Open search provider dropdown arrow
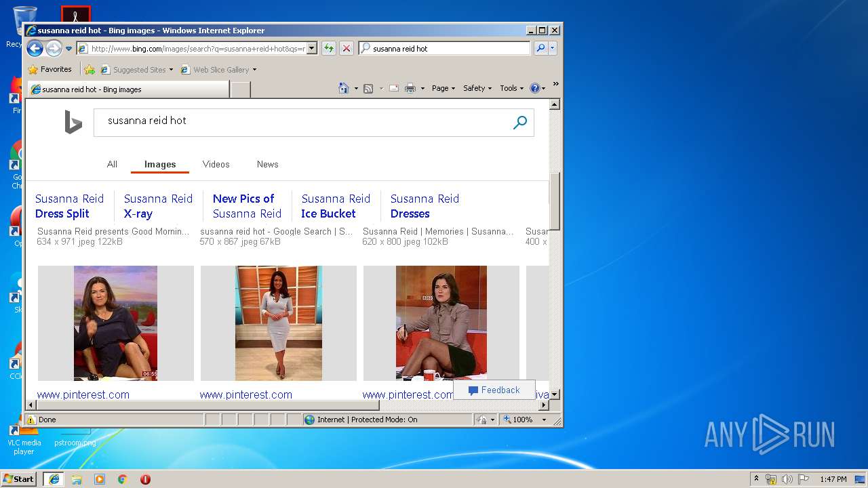The width and height of the screenshot is (868, 488). [x=553, y=48]
